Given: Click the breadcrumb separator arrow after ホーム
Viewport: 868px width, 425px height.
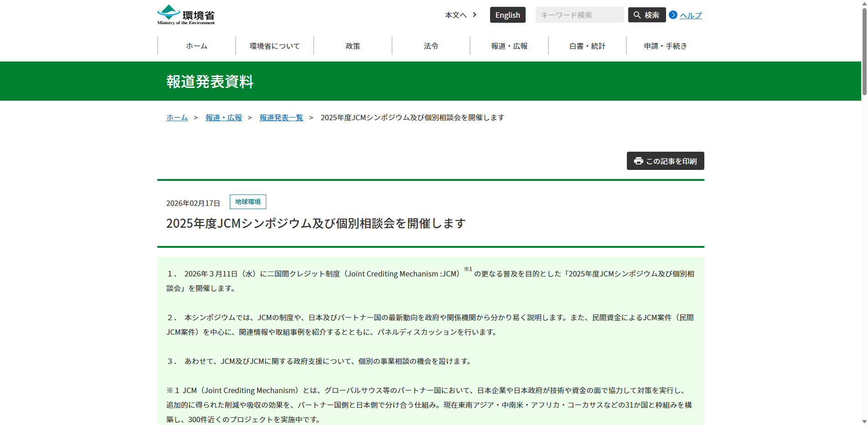Looking at the screenshot, I should 196,118.
